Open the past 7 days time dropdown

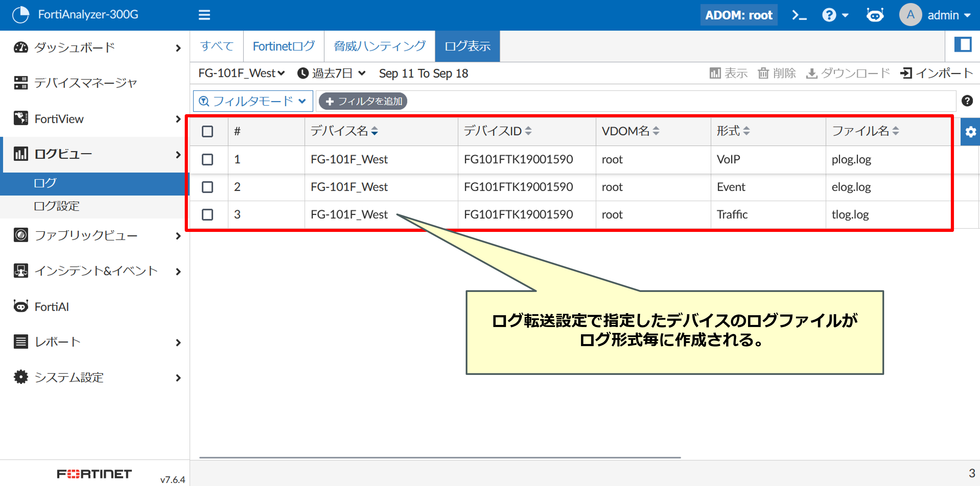pos(331,73)
